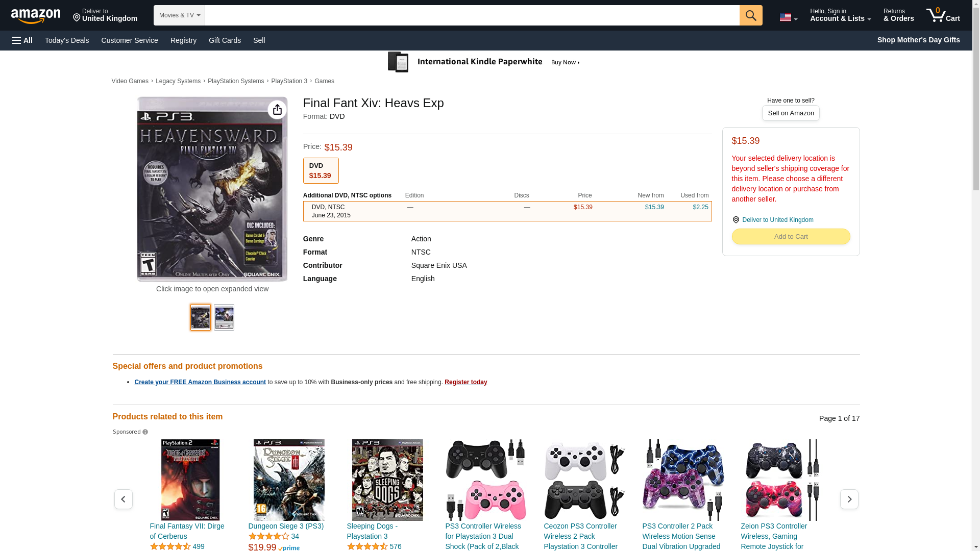Click the share icon on product image
980x551 pixels.
point(277,110)
